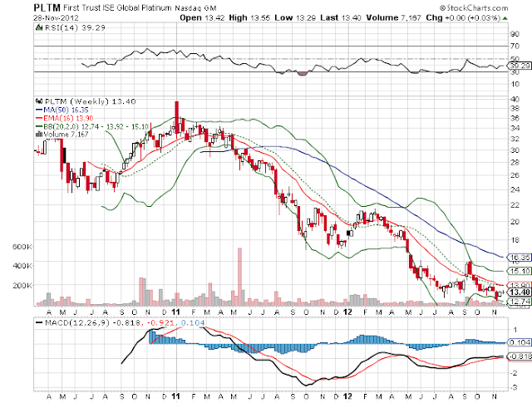The width and height of the screenshot is (532, 403).
Task: Click the -0.818 MACD tag at right
Action: coord(520,356)
